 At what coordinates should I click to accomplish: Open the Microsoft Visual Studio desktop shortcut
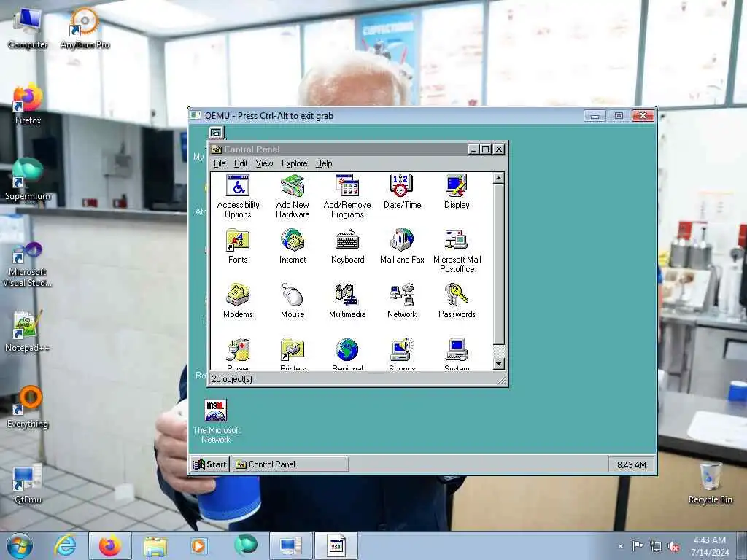click(28, 265)
